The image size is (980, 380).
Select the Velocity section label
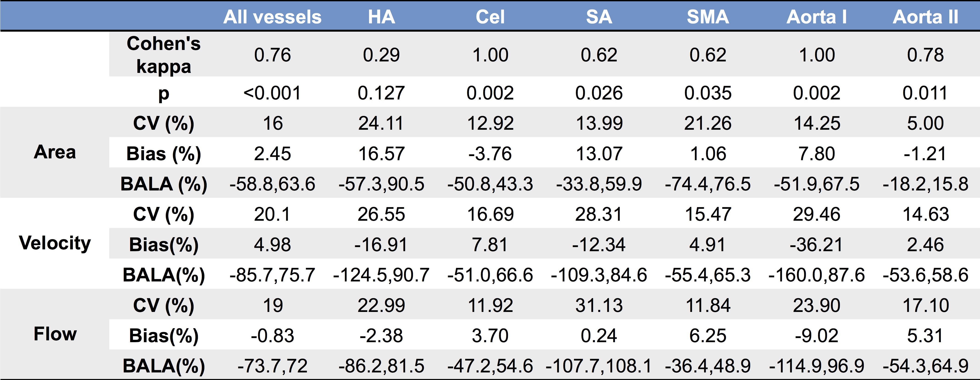pyautogui.click(x=55, y=243)
